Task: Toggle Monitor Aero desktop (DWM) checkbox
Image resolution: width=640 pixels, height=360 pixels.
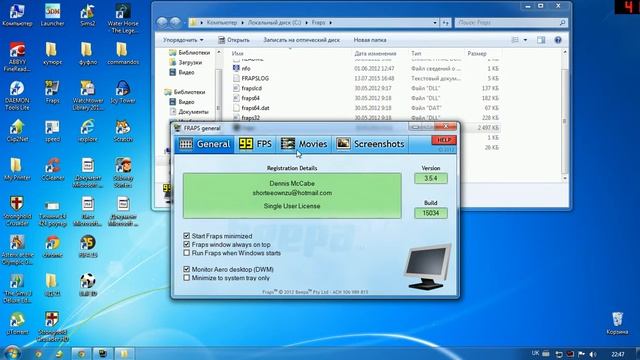Action: 187,269
